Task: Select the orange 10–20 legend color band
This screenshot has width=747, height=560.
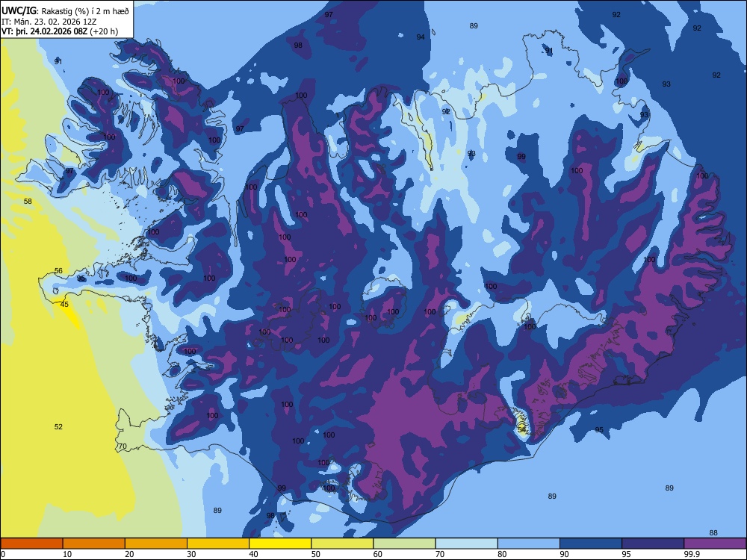Action: tap(94, 544)
